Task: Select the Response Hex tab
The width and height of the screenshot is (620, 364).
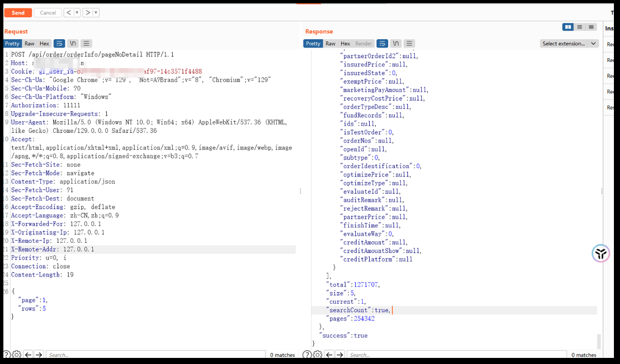Action: pos(345,44)
